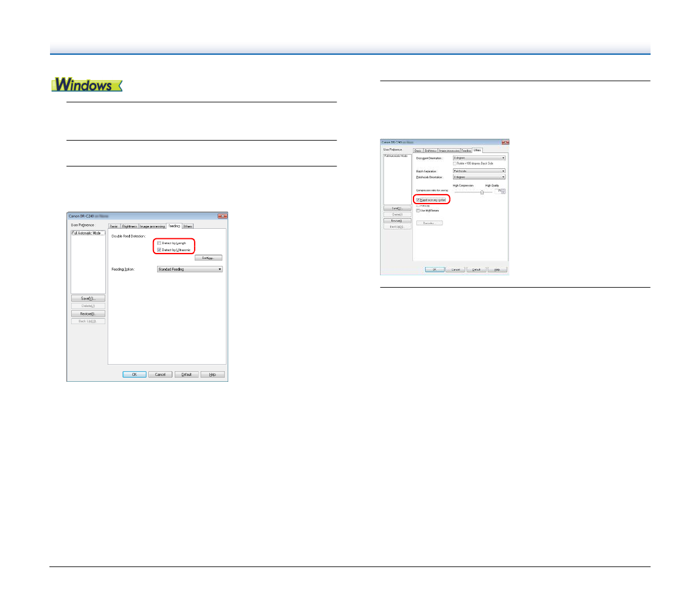Expand the Patchcode Orientation dropdown

(479, 177)
